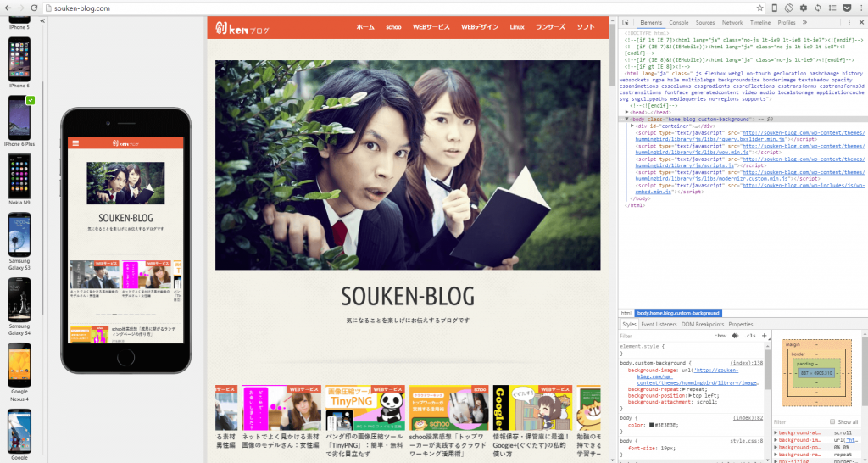
Task: Click the diamond print-media icon in Styles toolbar
Action: coord(735,336)
